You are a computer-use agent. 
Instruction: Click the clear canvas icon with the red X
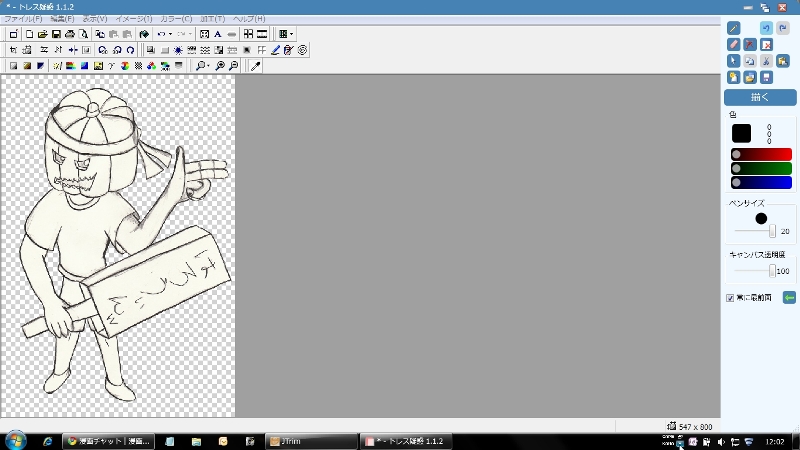[766, 44]
